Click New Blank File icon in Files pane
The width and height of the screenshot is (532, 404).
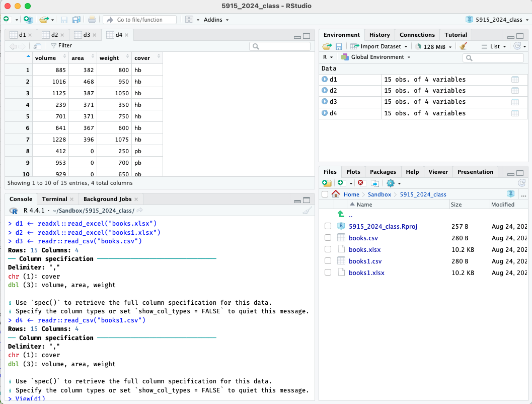click(340, 183)
